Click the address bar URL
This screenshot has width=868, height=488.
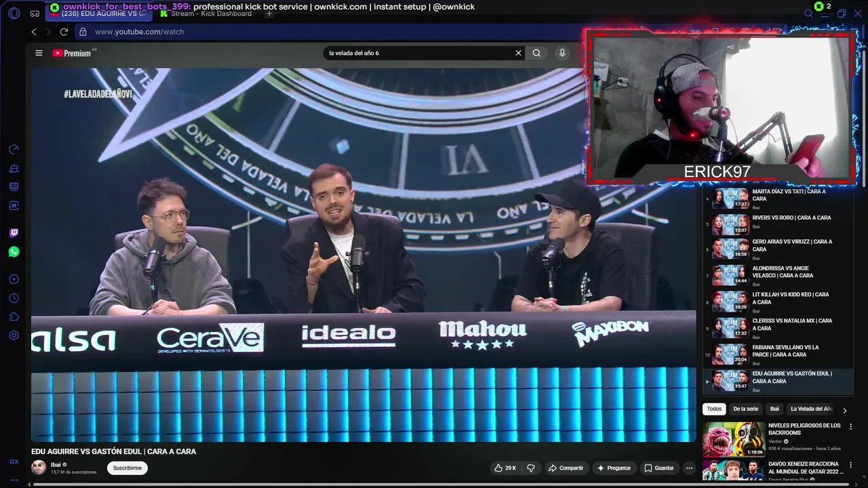pyautogui.click(x=139, y=32)
